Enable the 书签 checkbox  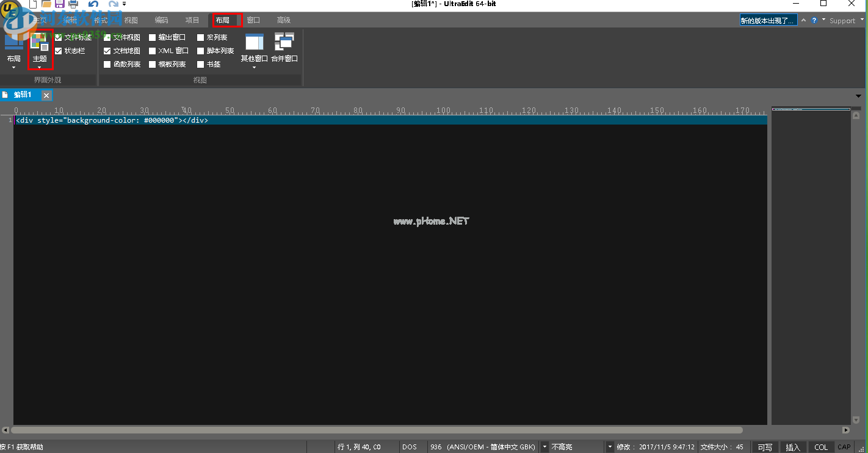(200, 64)
